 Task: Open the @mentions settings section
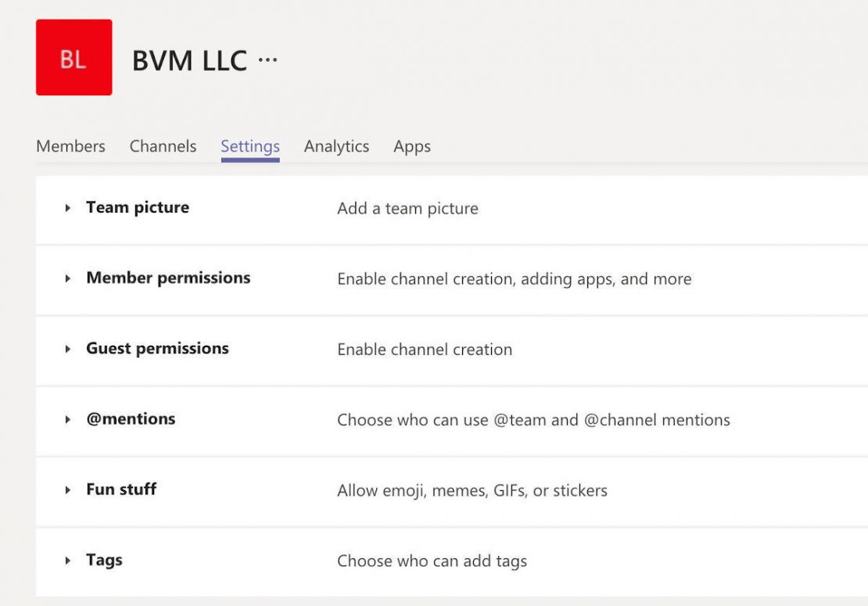point(69,420)
